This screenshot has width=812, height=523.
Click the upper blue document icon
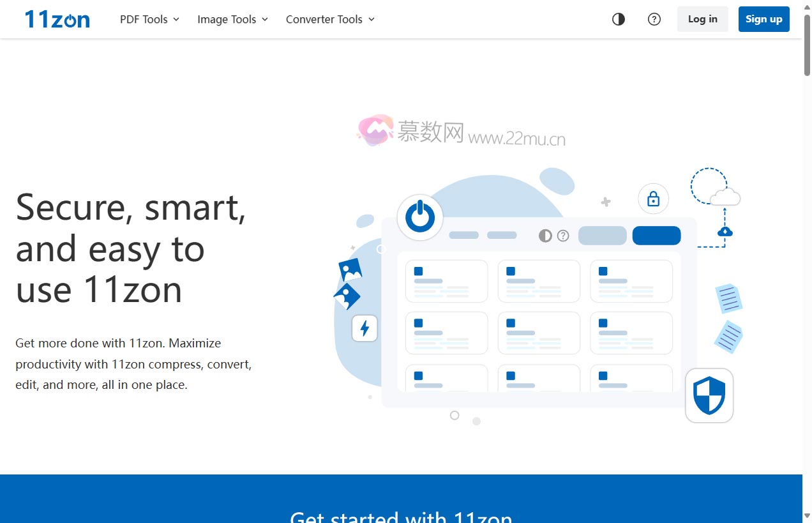(728, 298)
